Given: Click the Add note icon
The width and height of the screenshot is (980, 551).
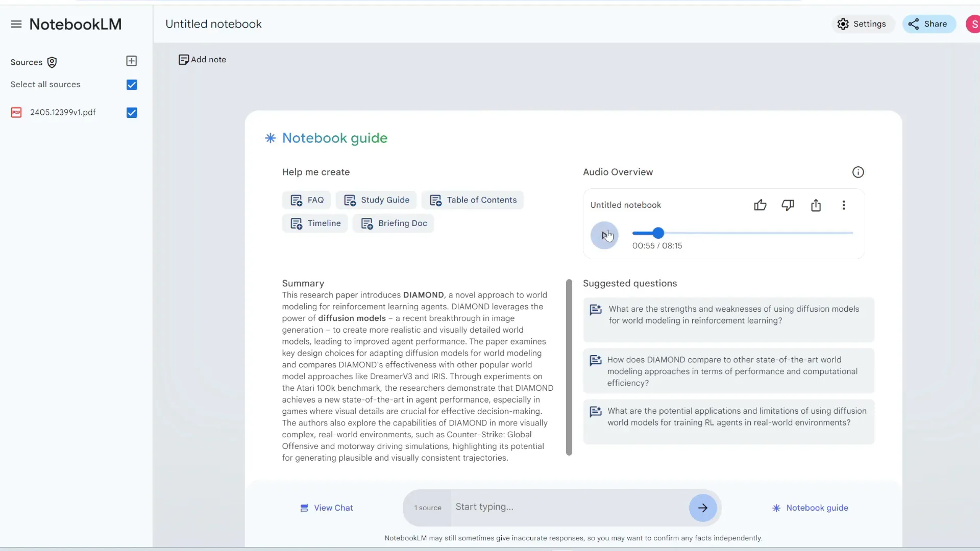Looking at the screenshot, I should pyautogui.click(x=183, y=60).
